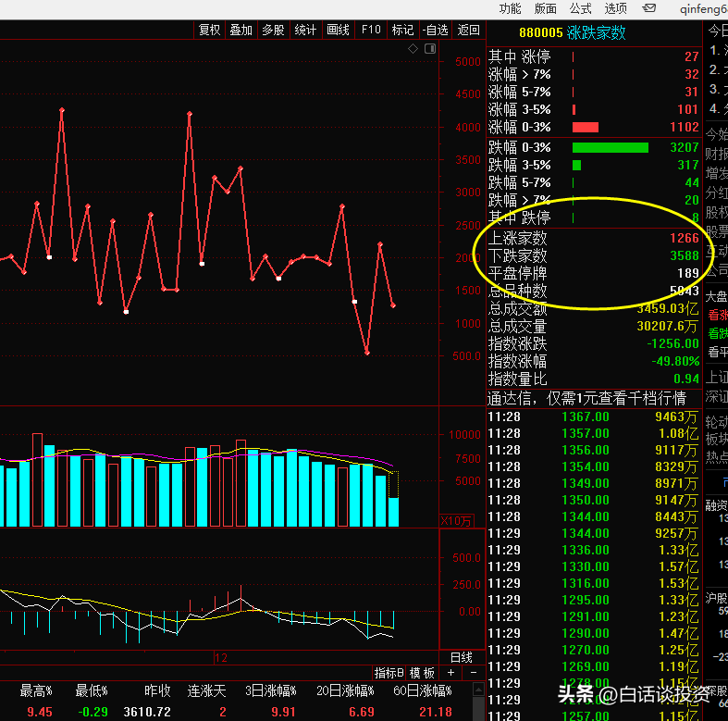
Task: Open the mail envelope icon in menu bar
Action: tap(648, 8)
